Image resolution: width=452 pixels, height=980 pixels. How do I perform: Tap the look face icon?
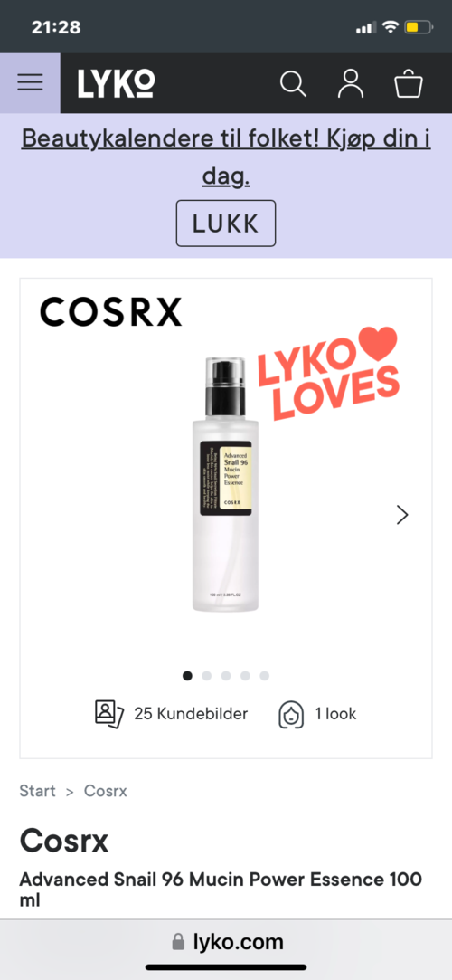(291, 714)
